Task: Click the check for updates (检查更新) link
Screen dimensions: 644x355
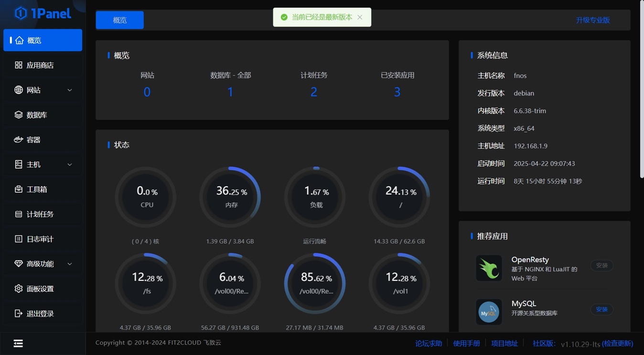Action: click(x=617, y=344)
